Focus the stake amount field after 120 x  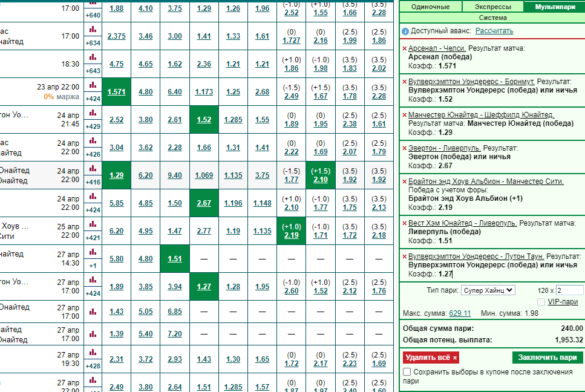(570, 290)
